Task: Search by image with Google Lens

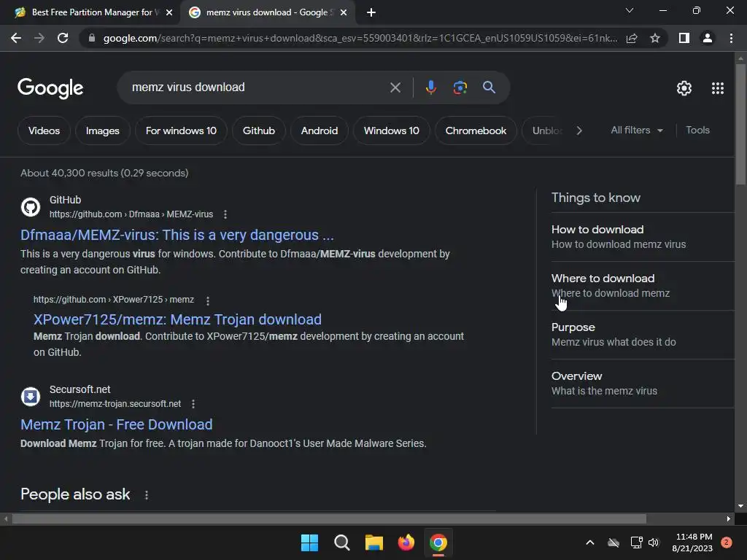Action: (460, 87)
